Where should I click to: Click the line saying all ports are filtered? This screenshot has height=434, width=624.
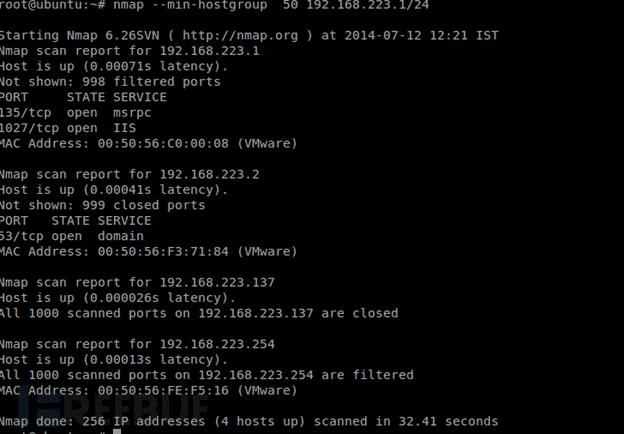tap(206, 375)
